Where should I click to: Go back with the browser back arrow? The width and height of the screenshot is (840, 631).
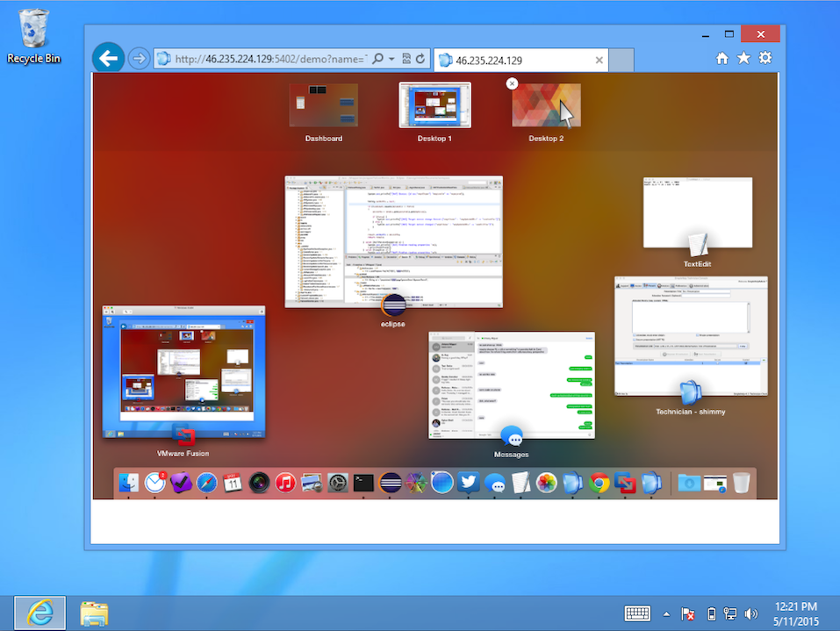pyautogui.click(x=108, y=59)
